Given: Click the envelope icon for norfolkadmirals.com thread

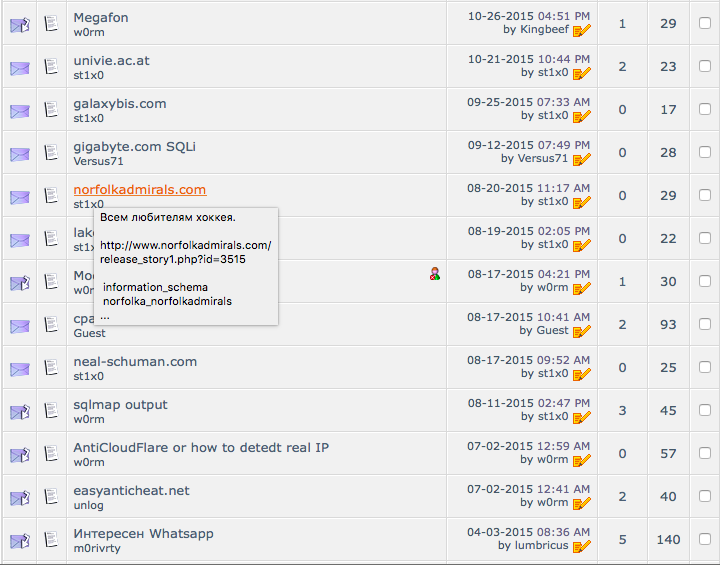Looking at the screenshot, I should pyautogui.click(x=20, y=198).
